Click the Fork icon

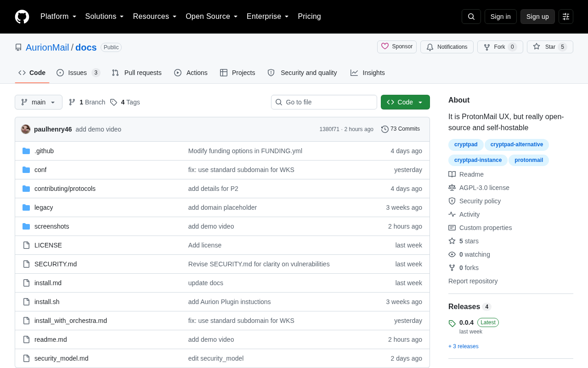[x=487, y=47]
